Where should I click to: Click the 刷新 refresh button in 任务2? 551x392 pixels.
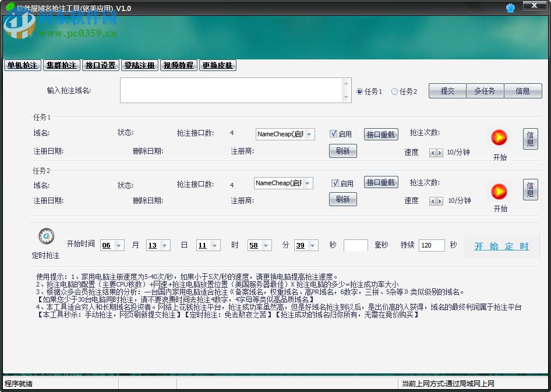343,200
